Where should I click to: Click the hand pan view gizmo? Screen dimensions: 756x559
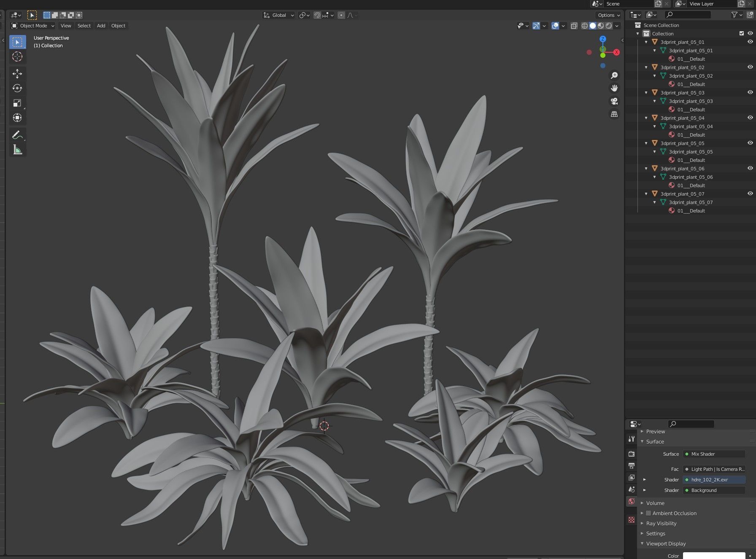614,88
